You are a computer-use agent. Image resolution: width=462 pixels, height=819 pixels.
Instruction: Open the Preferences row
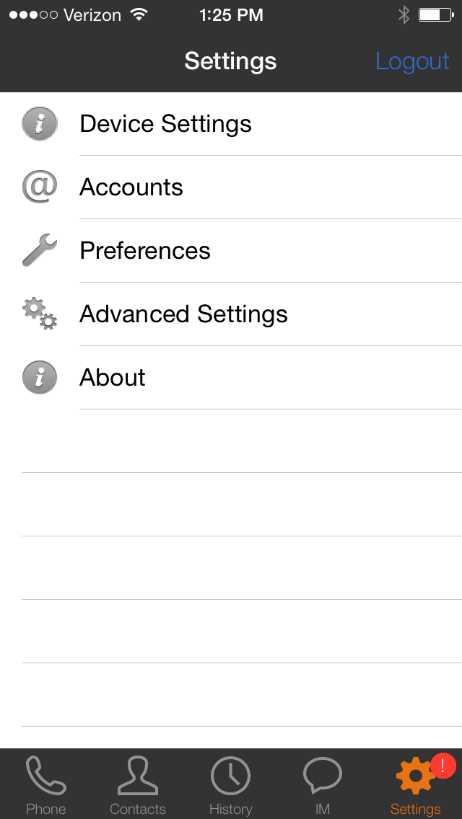coord(231,251)
